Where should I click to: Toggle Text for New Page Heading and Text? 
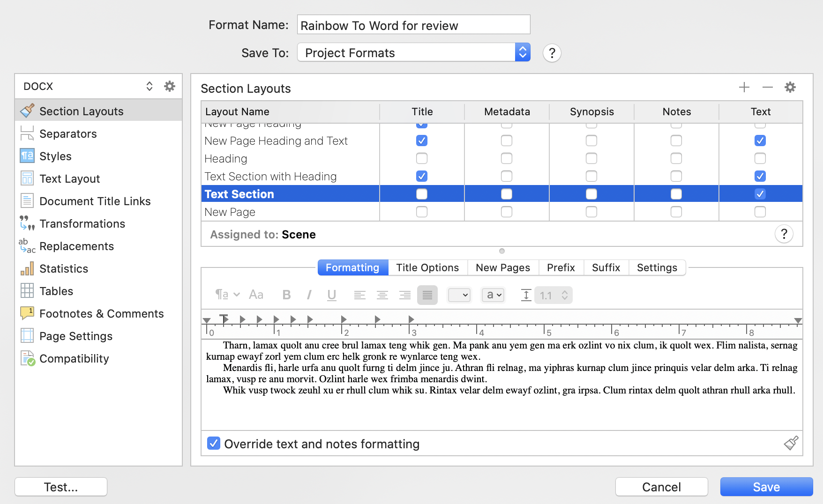pyautogui.click(x=760, y=141)
